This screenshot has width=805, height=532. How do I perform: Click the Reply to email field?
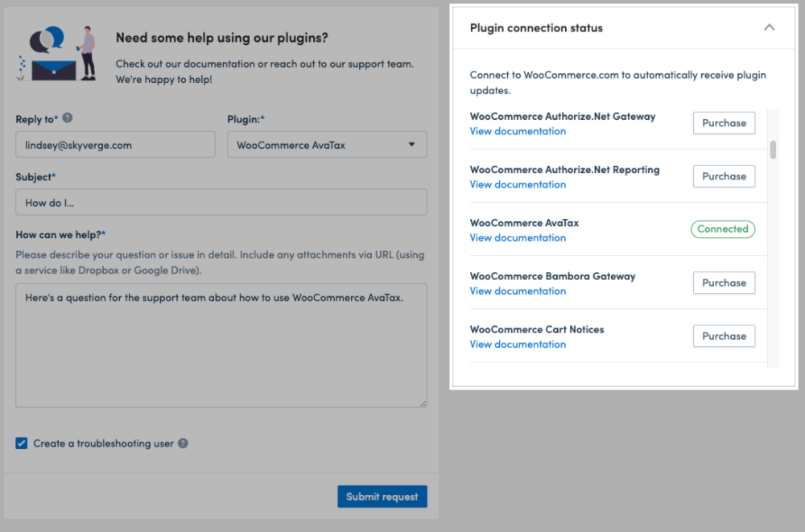tap(115, 144)
